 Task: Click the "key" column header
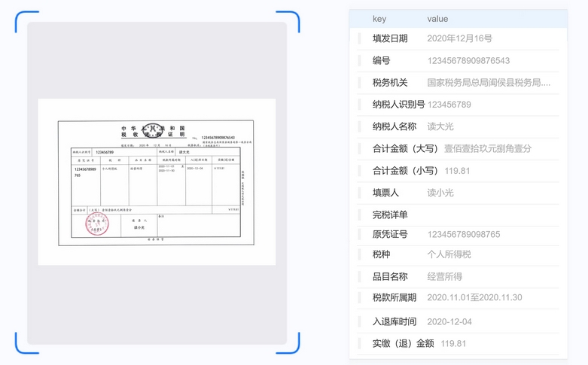click(379, 19)
